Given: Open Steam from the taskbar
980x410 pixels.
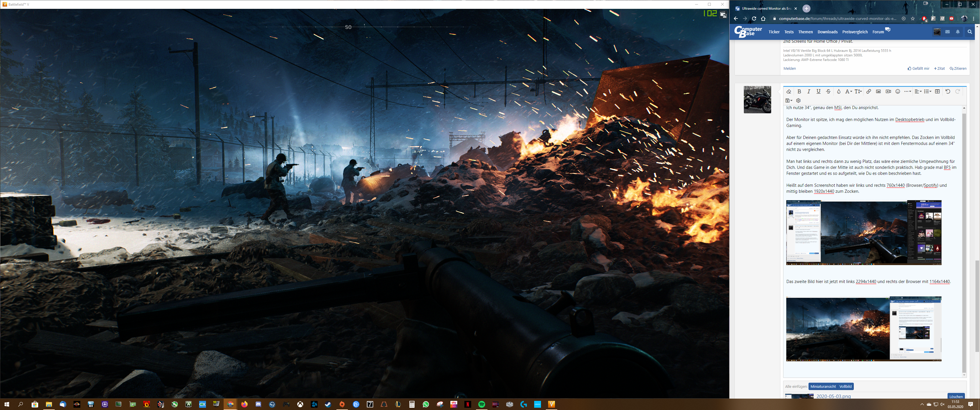Looking at the screenshot, I should [328, 404].
